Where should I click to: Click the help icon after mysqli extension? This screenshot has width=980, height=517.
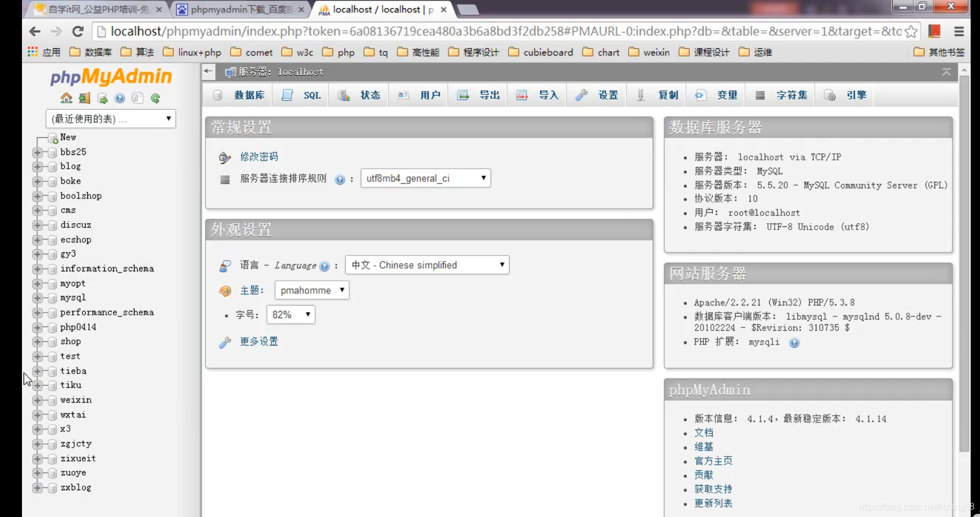click(x=794, y=342)
